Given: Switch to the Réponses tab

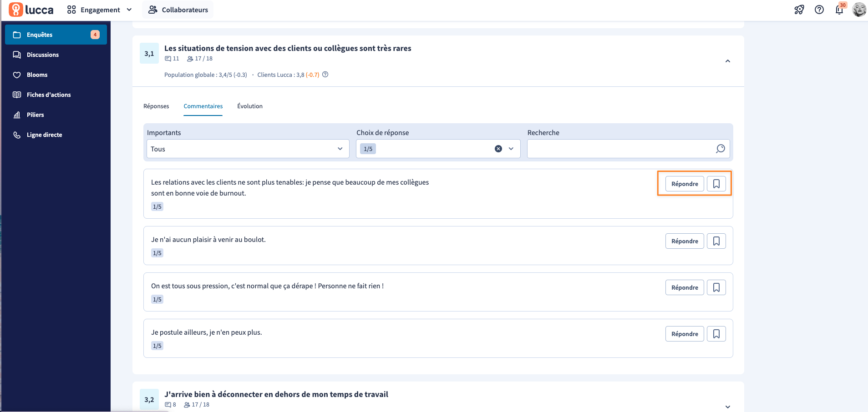Looking at the screenshot, I should tap(156, 106).
